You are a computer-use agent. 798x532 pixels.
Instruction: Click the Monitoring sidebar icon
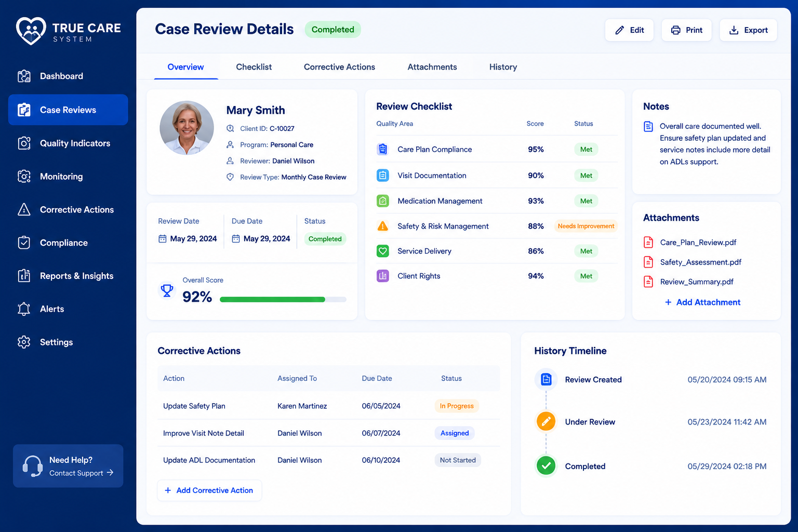pos(24,177)
